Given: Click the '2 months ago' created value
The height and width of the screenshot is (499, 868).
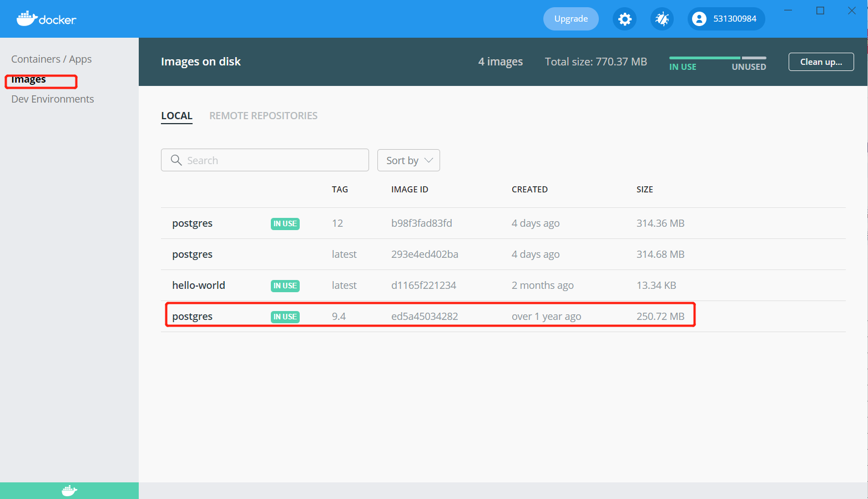Looking at the screenshot, I should tap(543, 286).
